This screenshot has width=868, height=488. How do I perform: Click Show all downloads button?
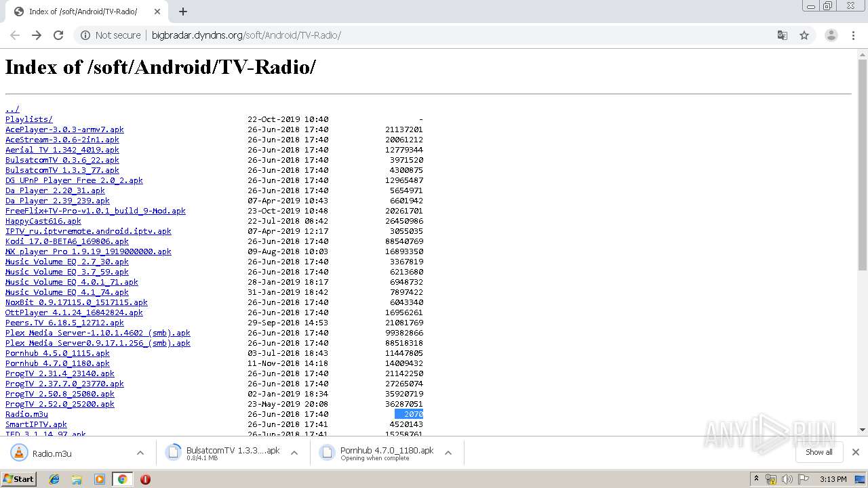click(819, 452)
